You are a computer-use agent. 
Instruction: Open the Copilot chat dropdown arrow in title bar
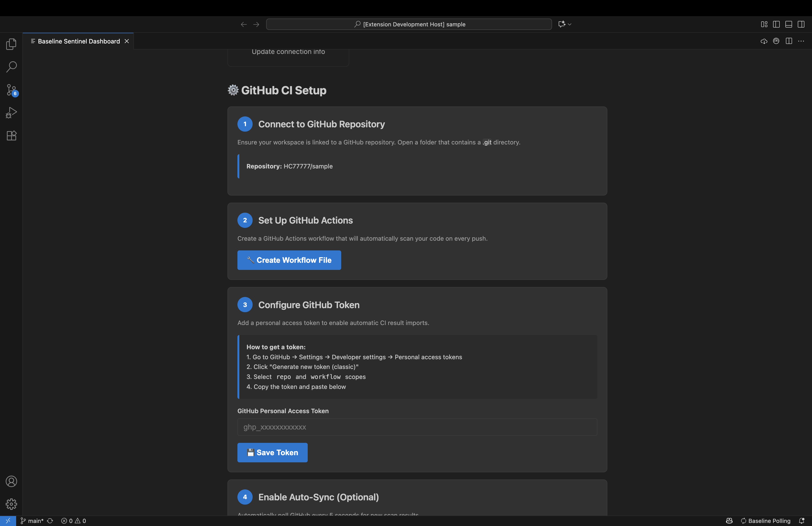tap(570, 24)
